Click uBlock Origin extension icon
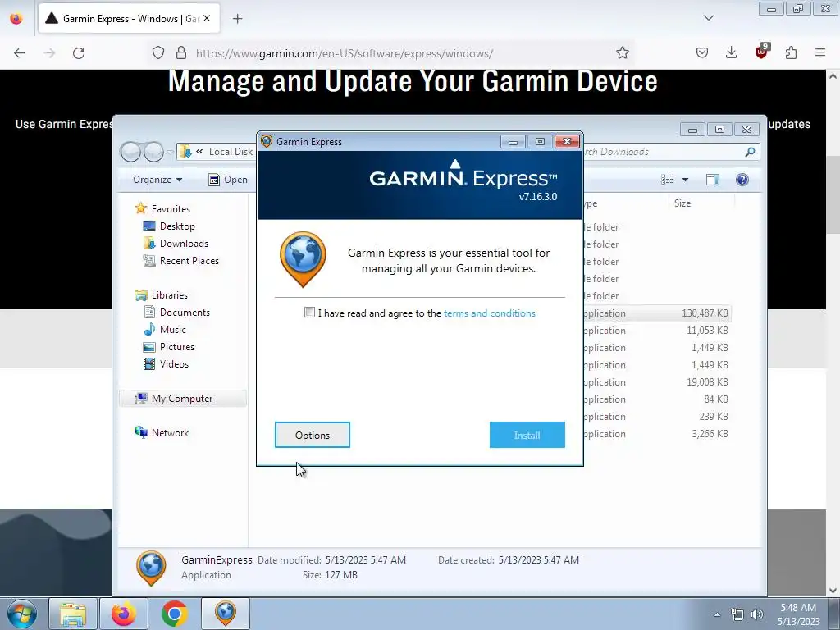Screen dimensions: 840x630 pos(762,52)
